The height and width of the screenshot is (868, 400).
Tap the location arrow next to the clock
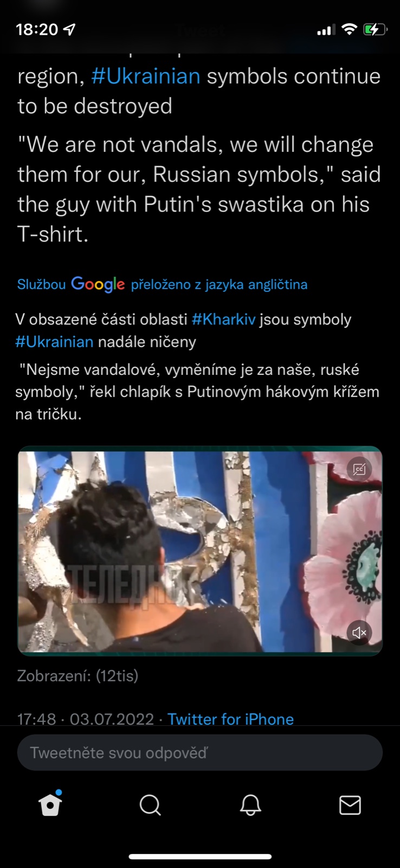pyautogui.click(x=69, y=29)
